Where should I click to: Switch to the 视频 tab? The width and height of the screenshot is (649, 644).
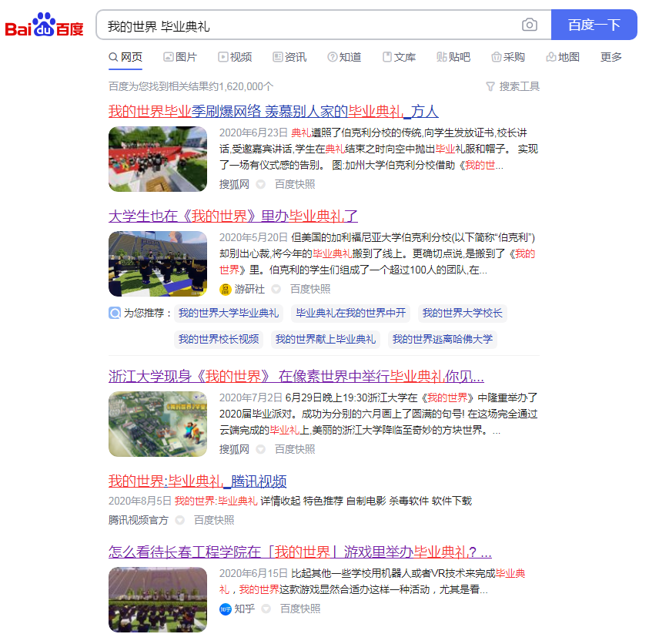235,57
